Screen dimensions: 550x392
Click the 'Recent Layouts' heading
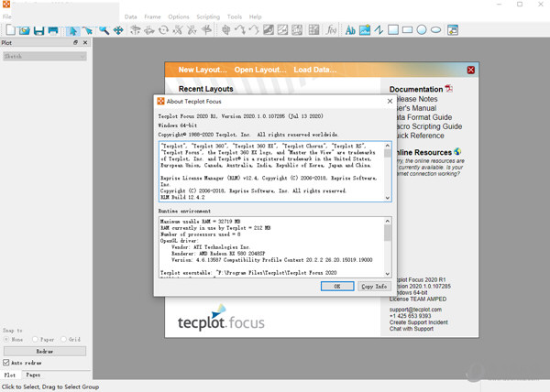pos(206,89)
